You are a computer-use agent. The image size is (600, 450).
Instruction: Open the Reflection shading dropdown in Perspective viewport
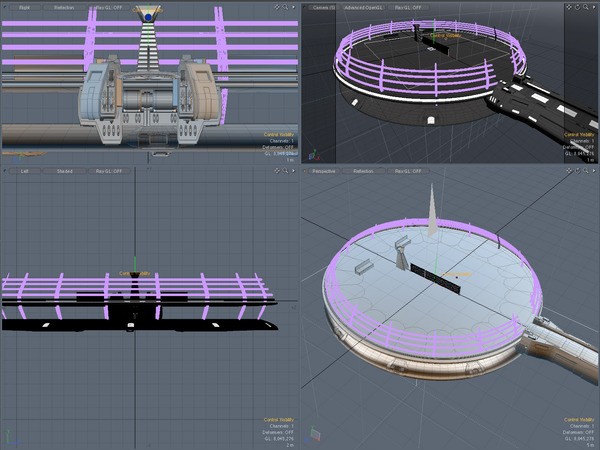pyautogui.click(x=364, y=172)
